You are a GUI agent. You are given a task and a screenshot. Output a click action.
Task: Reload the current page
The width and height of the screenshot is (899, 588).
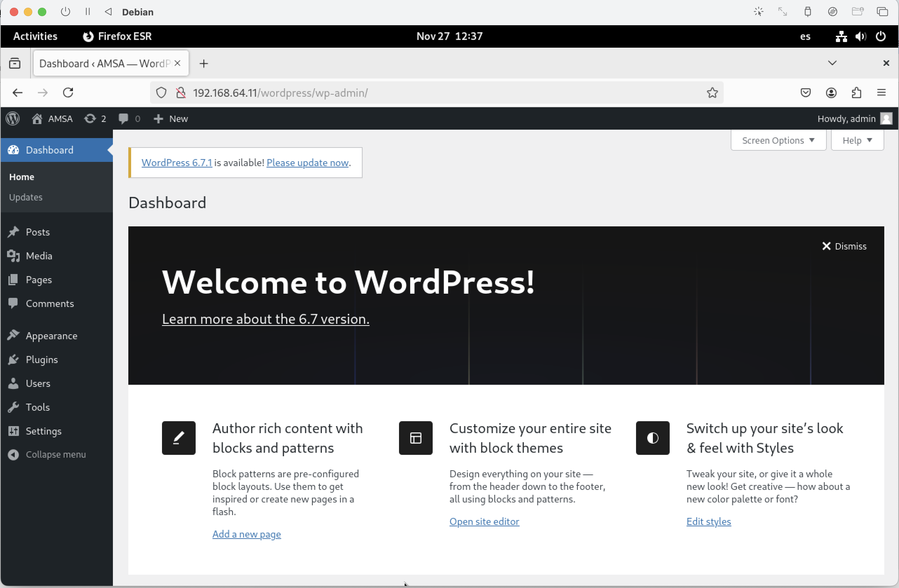68,93
